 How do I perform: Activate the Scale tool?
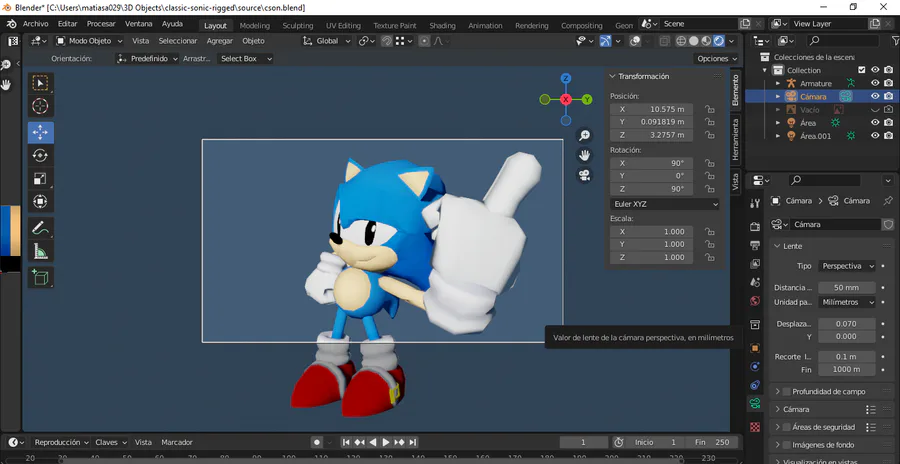click(x=40, y=179)
